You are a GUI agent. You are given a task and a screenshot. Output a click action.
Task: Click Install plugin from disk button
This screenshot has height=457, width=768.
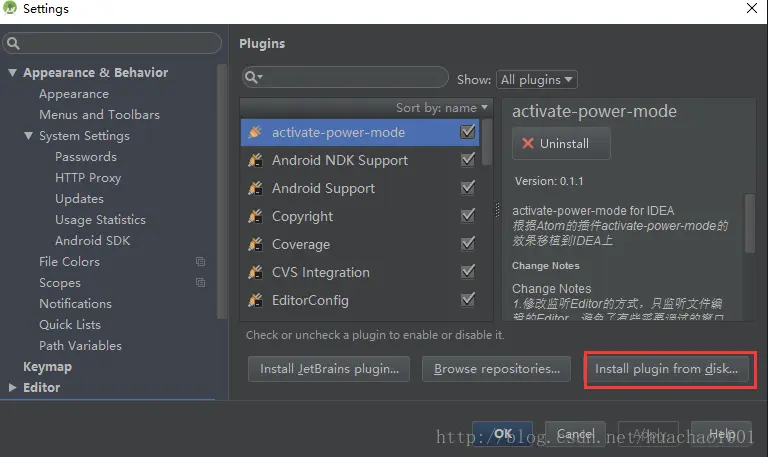pos(667,369)
